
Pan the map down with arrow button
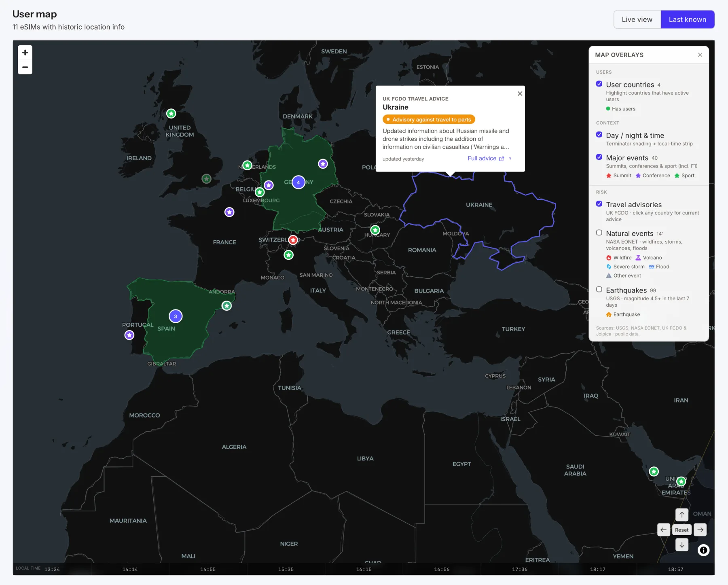click(682, 545)
